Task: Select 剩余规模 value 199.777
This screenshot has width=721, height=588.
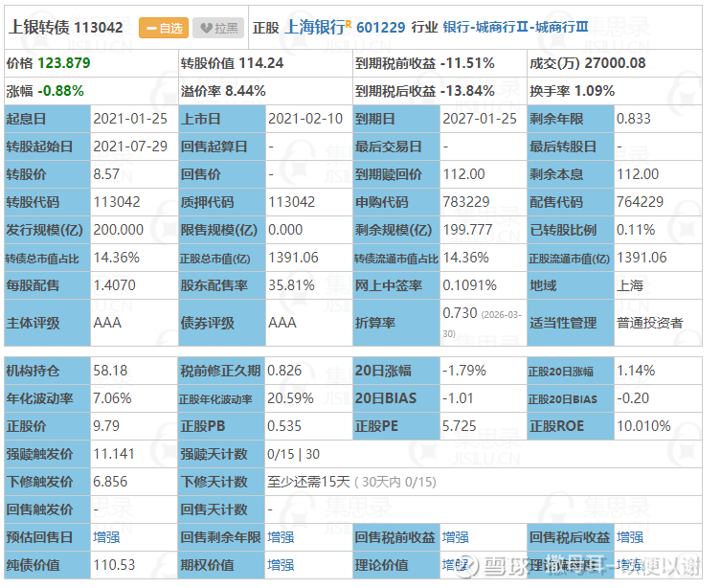Action: coord(467,230)
